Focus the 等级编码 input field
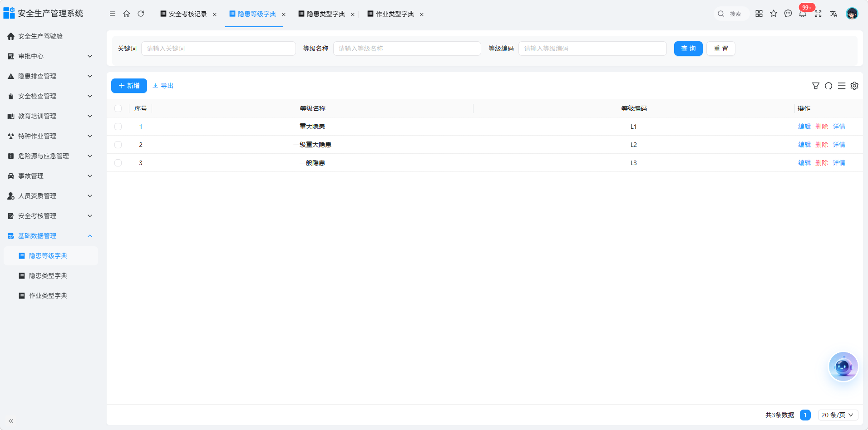Screen dimensions: 868x430 click(x=592, y=49)
